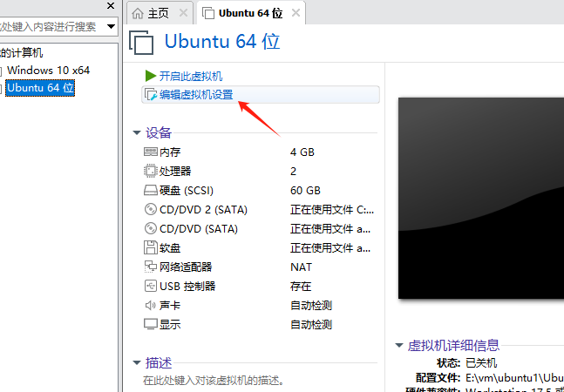Click the CD/DVD 2 (SATA) label

pos(203,210)
